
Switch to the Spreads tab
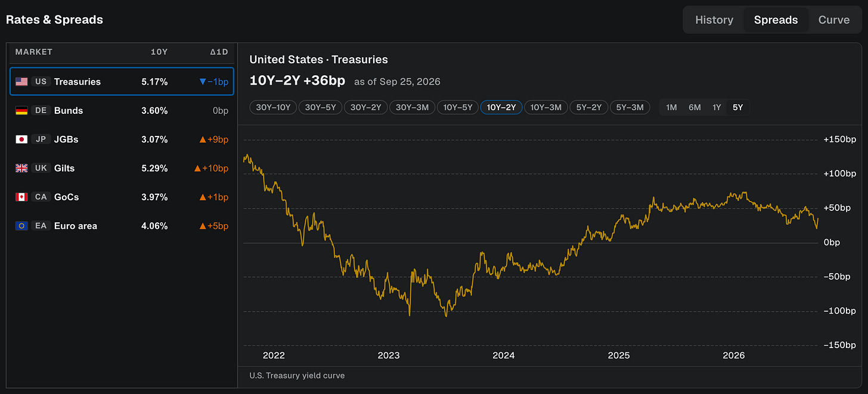click(x=776, y=20)
